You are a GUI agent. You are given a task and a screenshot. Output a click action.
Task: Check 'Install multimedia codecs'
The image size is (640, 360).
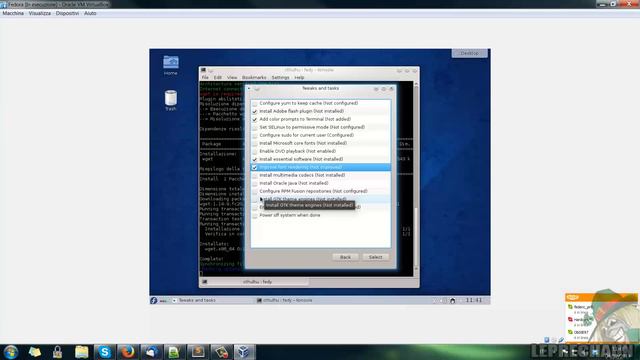click(x=255, y=176)
